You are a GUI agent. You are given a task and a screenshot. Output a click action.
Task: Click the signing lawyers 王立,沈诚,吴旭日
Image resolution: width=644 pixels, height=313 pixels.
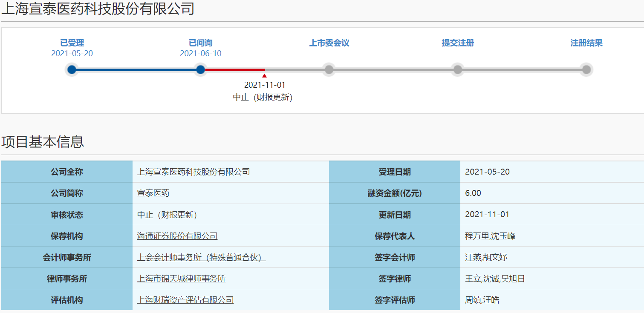(495, 279)
